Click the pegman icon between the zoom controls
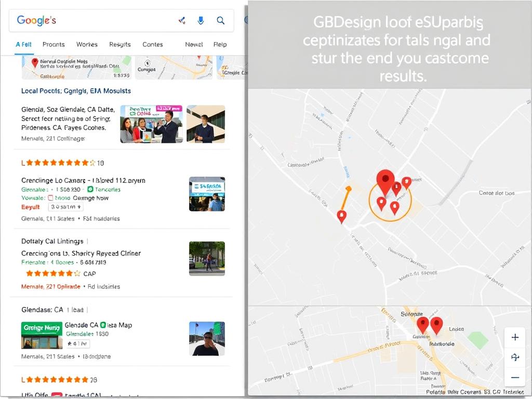Viewport: 532px width, 399px height. point(514,357)
